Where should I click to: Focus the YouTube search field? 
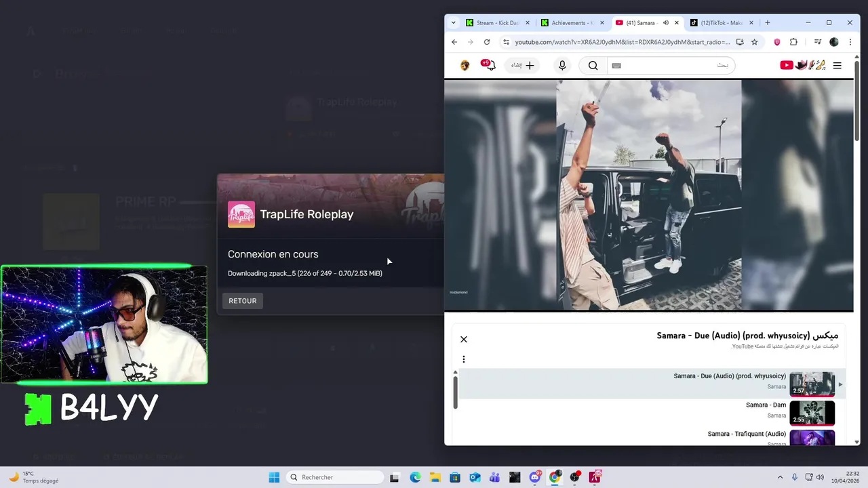tap(671, 65)
